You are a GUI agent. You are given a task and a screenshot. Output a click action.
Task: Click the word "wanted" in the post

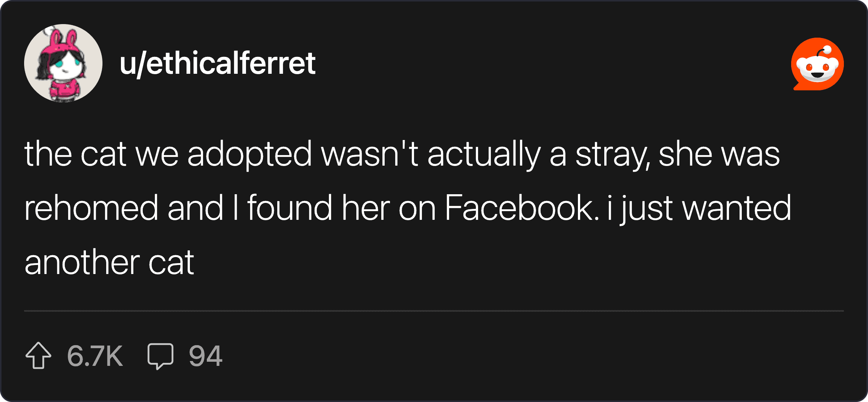point(737,208)
